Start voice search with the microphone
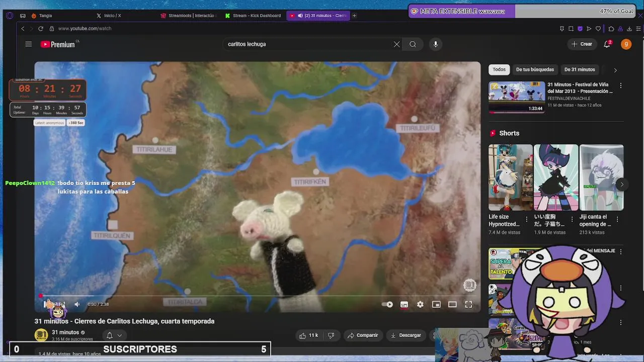The width and height of the screenshot is (644, 362). tap(436, 44)
